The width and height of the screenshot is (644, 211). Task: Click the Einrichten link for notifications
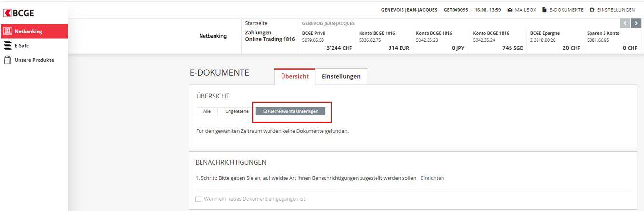[432, 178]
